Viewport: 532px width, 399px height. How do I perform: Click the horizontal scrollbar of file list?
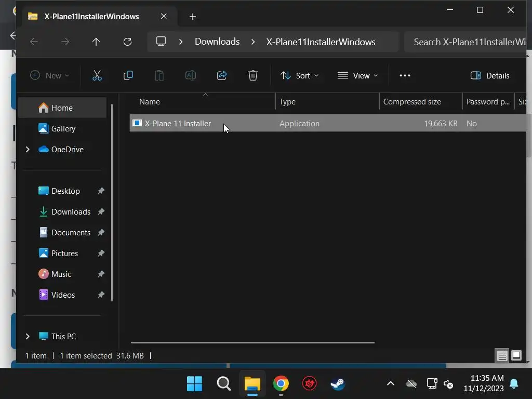[x=253, y=342]
